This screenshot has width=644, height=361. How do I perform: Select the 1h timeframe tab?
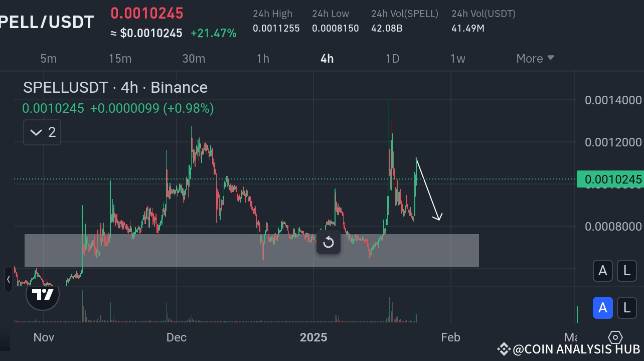click(x=263, y=59)
